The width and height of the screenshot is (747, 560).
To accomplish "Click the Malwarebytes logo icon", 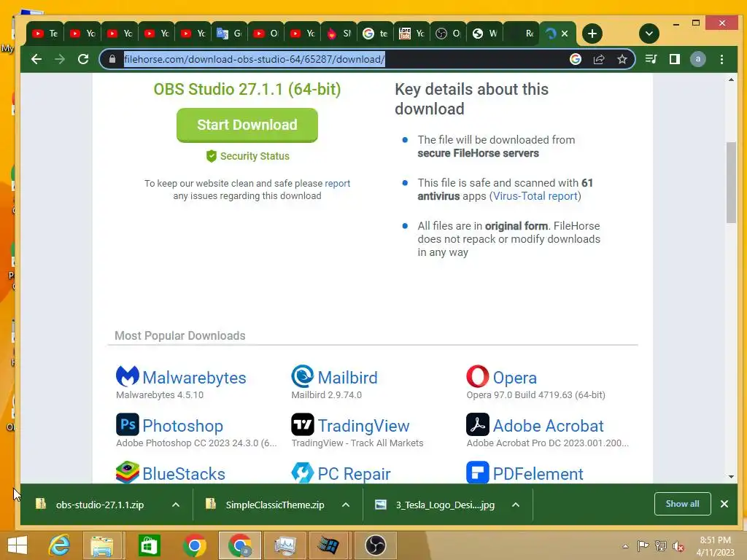I will click(x=127, y=376).
